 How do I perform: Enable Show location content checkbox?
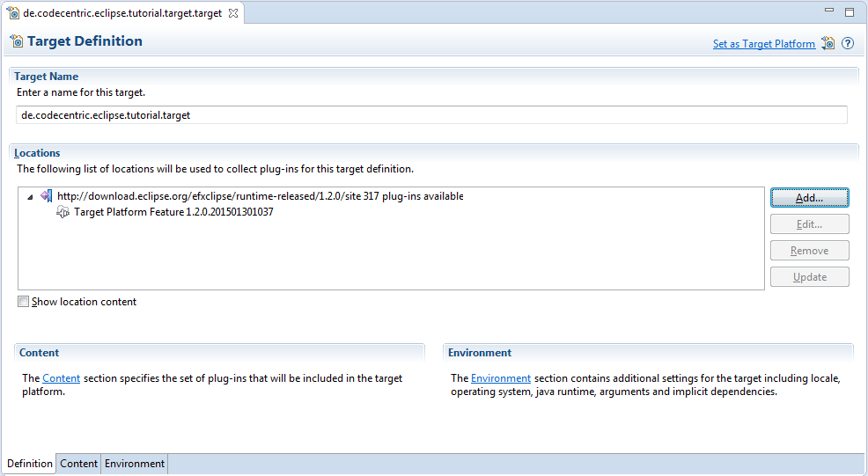(x=24, y=302)
